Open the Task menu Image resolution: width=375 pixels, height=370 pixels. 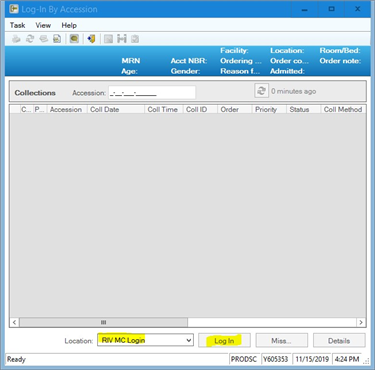coord(17,25)
